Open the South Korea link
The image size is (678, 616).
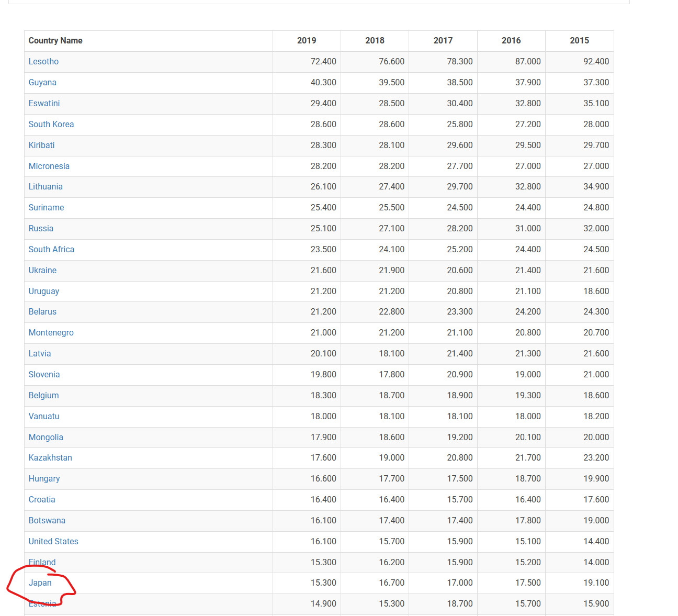(x=51, y=124)
